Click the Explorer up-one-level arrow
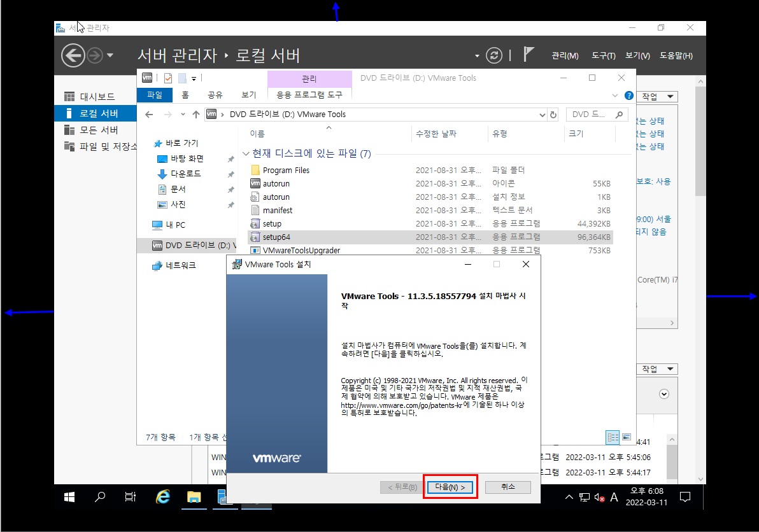 [195, 115]
